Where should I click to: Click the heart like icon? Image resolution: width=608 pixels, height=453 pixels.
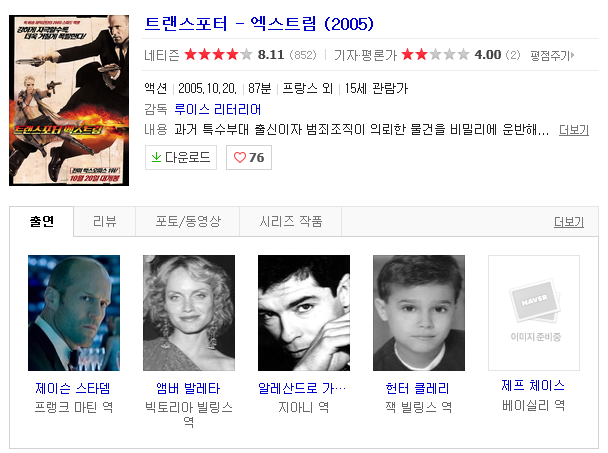click(x=240, y=157)
